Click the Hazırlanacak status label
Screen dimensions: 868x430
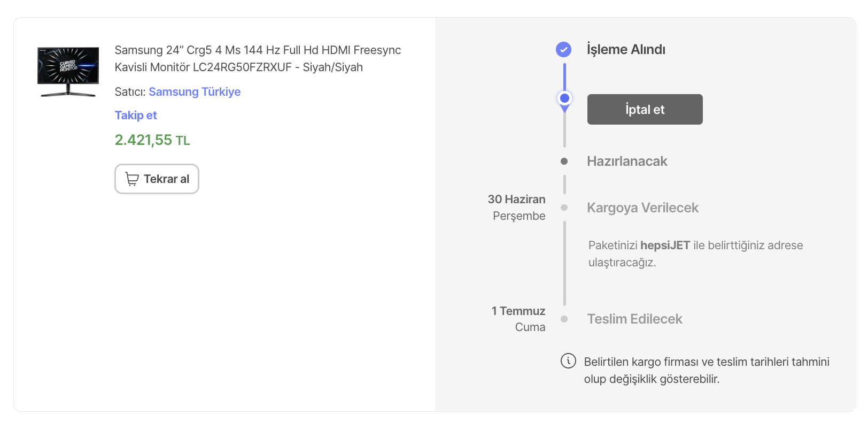[627, 162]
